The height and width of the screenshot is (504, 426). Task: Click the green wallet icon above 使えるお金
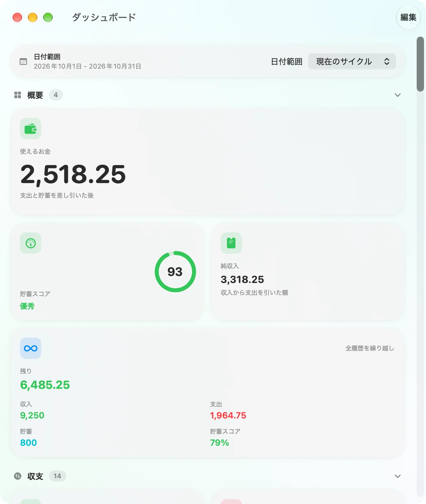(x=31, y=128)
